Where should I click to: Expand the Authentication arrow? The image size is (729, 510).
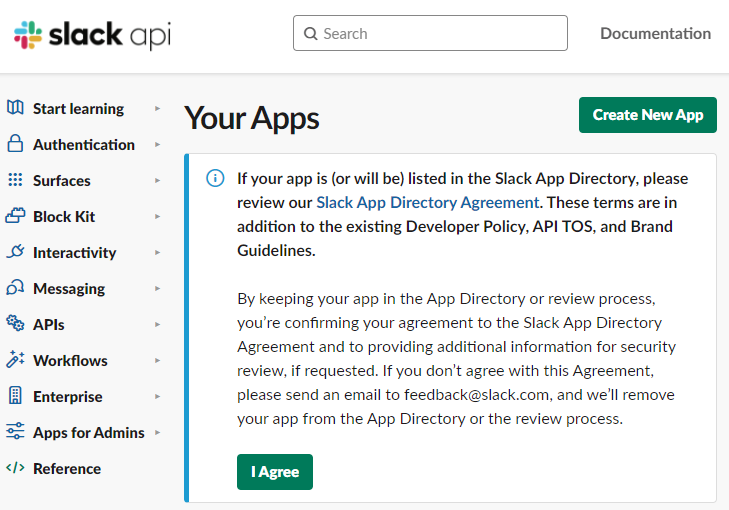[158, 145]
